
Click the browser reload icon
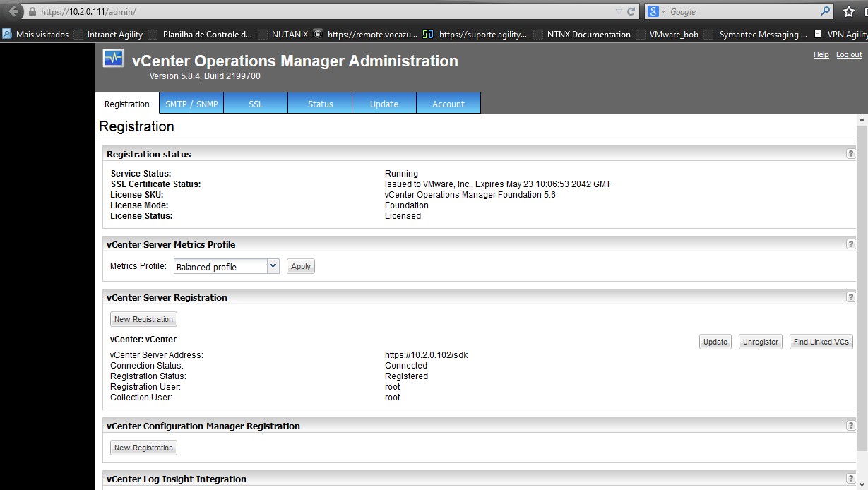pos(631,12)
